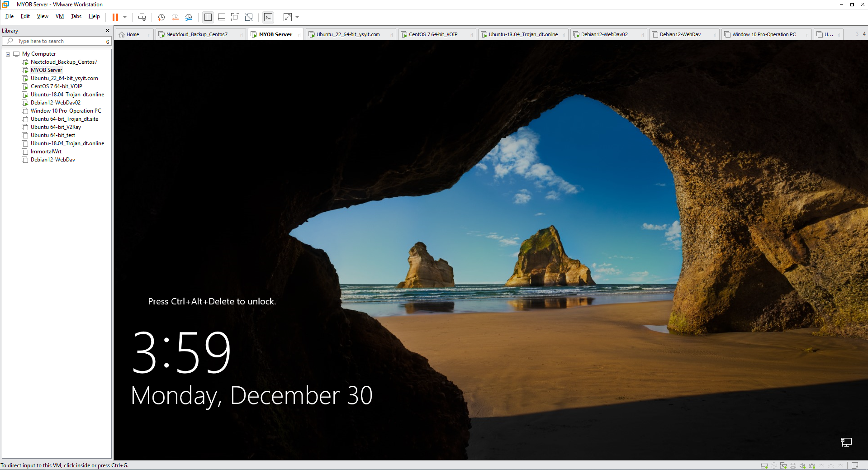The width and height of the screenshot is (868, 470).
Task: Close the Library panel
Action: coord(108,31)
